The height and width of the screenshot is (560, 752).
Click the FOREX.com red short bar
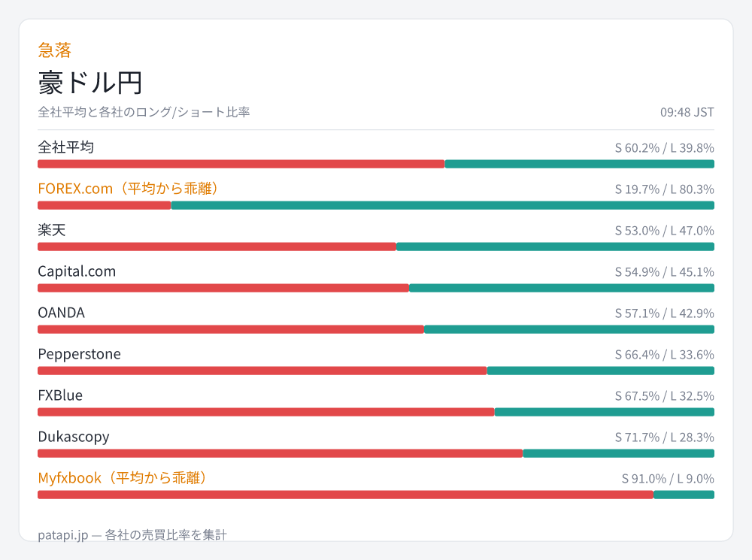click(x=105, y=205)
